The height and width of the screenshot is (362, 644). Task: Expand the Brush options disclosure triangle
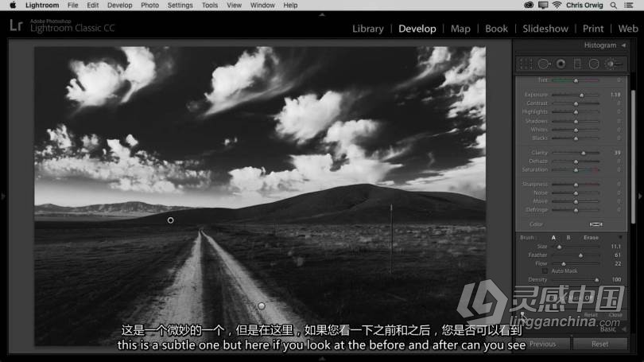(x=620, y=238)
